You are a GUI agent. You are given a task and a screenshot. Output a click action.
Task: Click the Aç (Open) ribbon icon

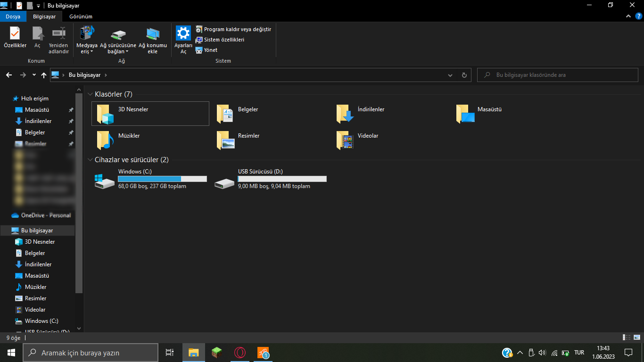(x=38, y=38)
